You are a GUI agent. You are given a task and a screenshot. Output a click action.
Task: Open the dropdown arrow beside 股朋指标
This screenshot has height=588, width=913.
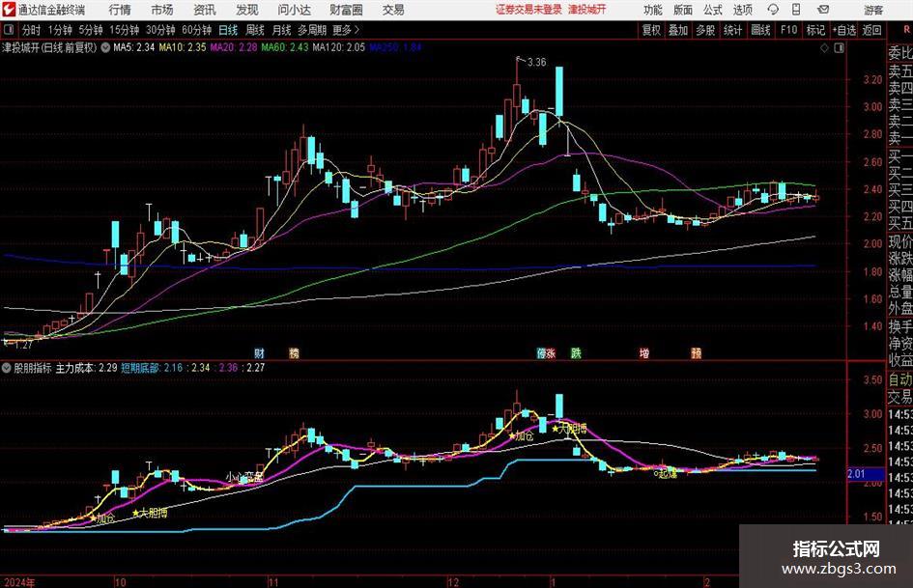coord(7,368)
